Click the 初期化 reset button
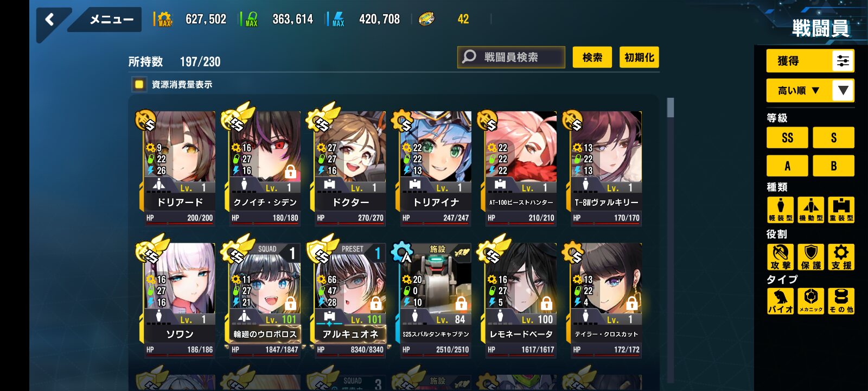Image resolution: width=868 pixels, height=391 pixels. 639,57
